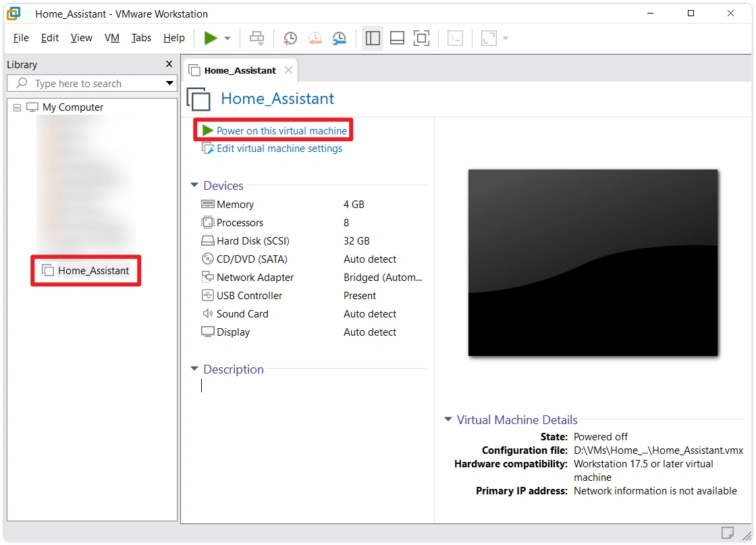This screenshot has height=545, width=756.
Task: Select My Computer in the library
Action: (73, 107)
